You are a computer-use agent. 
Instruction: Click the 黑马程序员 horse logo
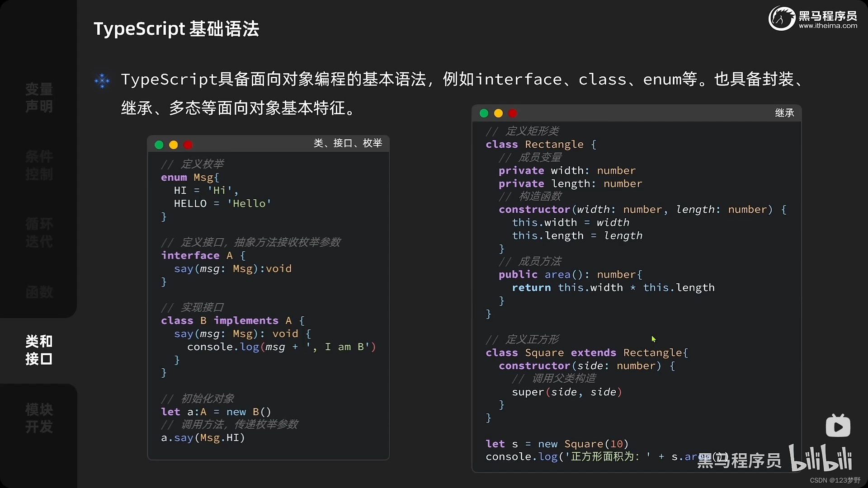pos(782,18)
